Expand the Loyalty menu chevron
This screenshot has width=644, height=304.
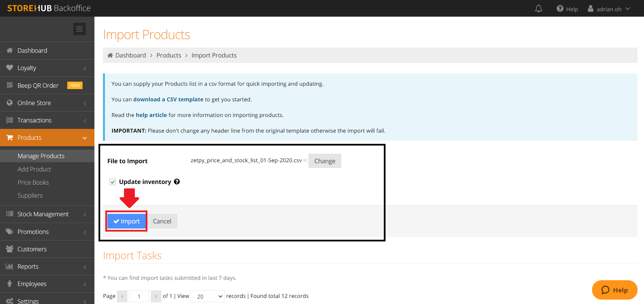pos(85,68)
